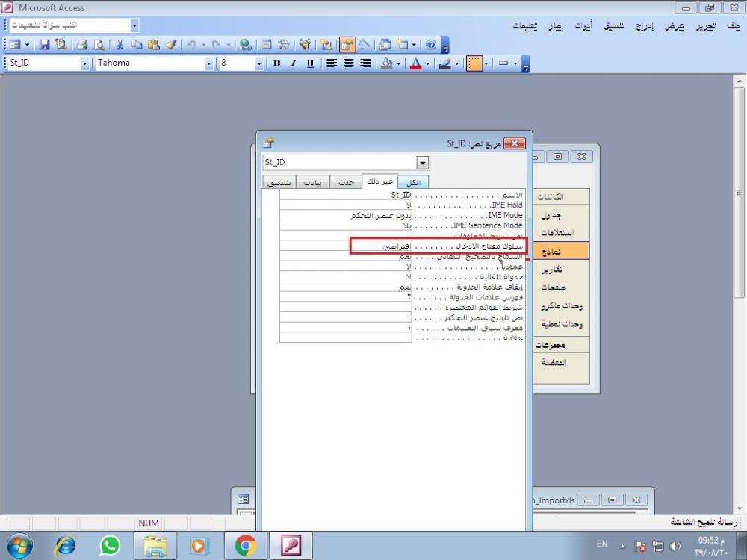
Task: Expand the fill color dropdown arrow
Action: 398,63
